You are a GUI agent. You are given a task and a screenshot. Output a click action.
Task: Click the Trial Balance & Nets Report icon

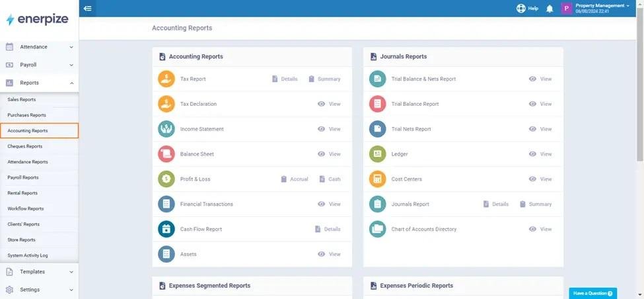[x=377, y=79]
